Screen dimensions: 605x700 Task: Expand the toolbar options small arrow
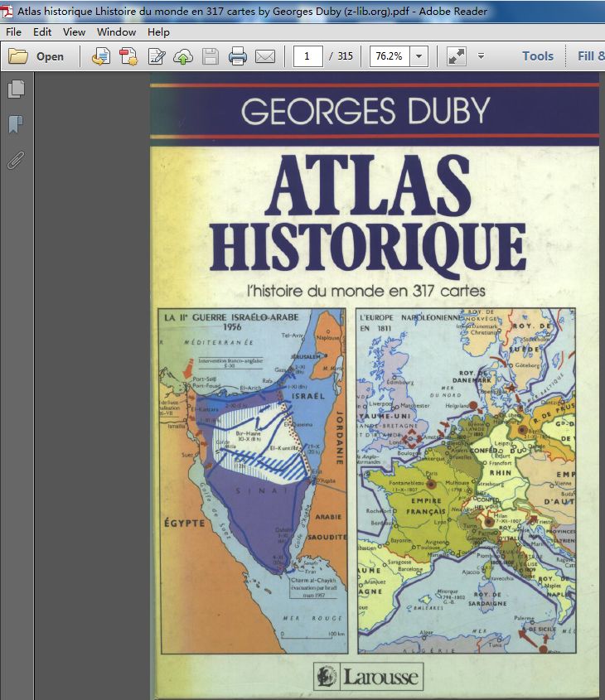pos(481,56)
